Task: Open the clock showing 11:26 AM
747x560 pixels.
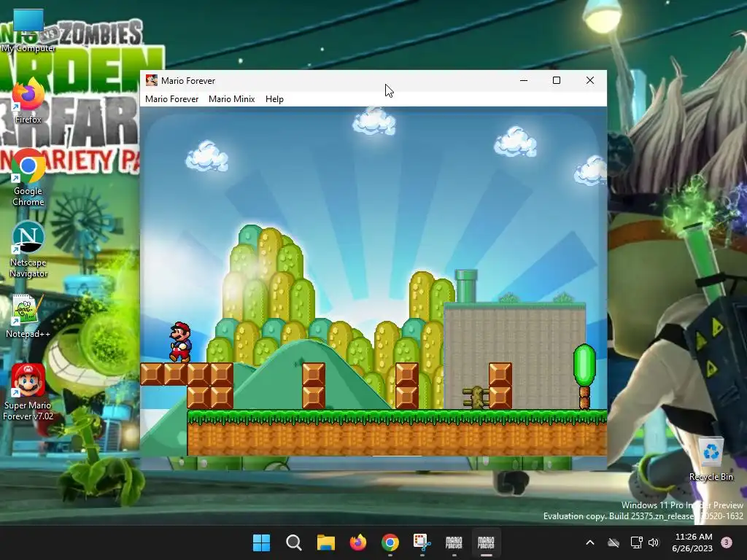Action: [693, 542]
